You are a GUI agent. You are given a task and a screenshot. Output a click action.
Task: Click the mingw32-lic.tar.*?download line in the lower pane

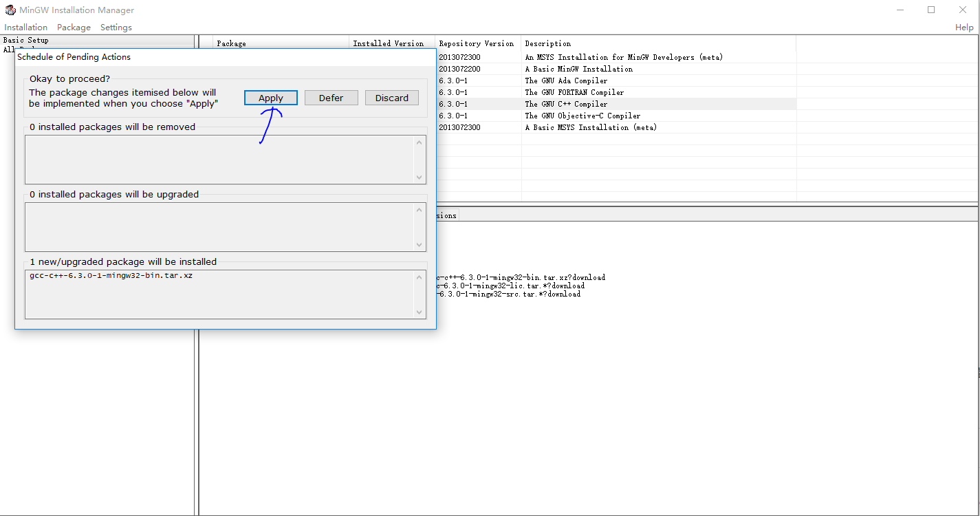pyautogui.click(x=510, y=286)
